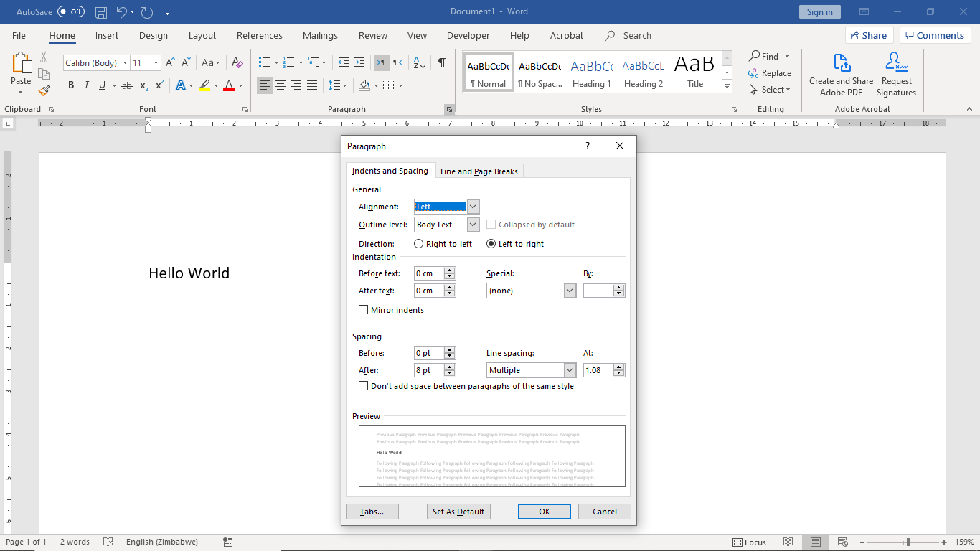Click Request Signatures icon
Image resolution: width=980 pixels, height=551 pixels.
point(896,75)
